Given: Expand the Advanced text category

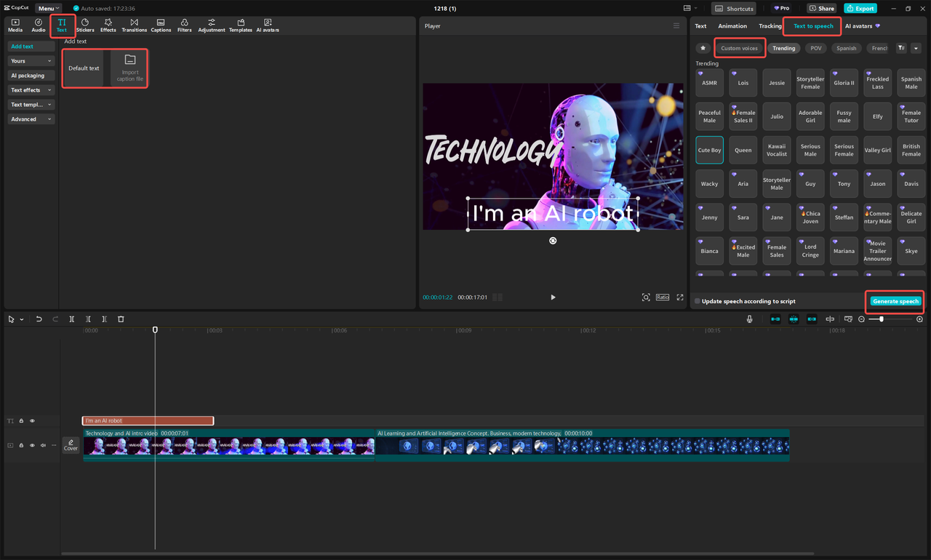Looking at the screenshot, I should (31, 119).
